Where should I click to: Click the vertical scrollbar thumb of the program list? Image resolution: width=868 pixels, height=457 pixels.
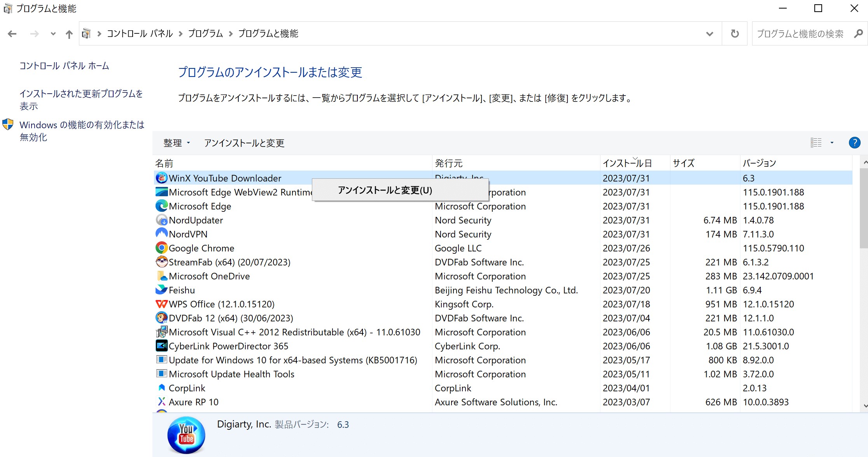tap(864, 208)
